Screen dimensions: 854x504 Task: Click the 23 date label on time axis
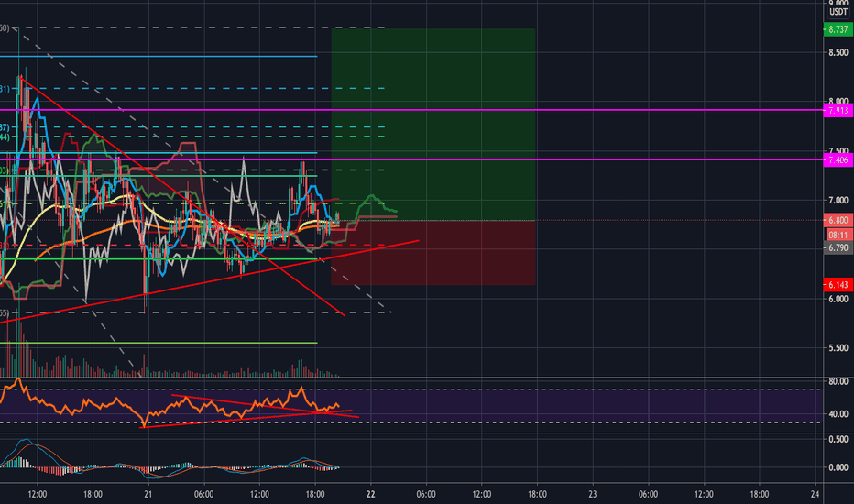click(593, 494)
